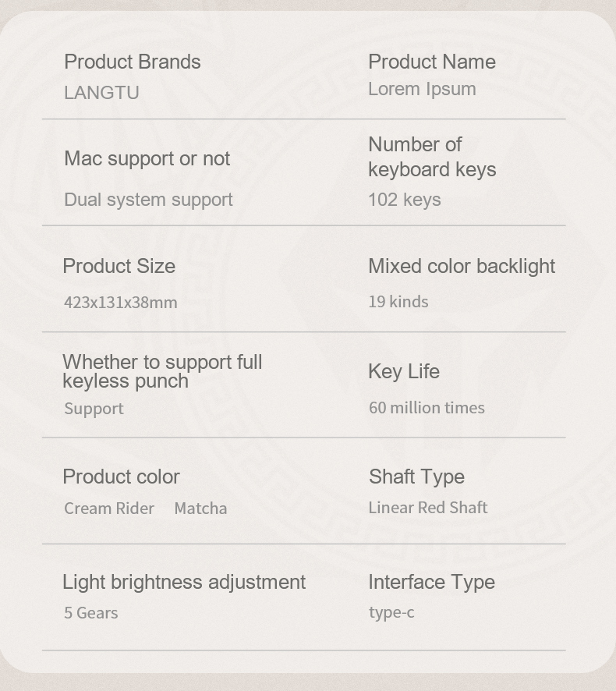616x691 pixels.
Task: Click the Mixed color backlight label
Action: coord(462,267)
